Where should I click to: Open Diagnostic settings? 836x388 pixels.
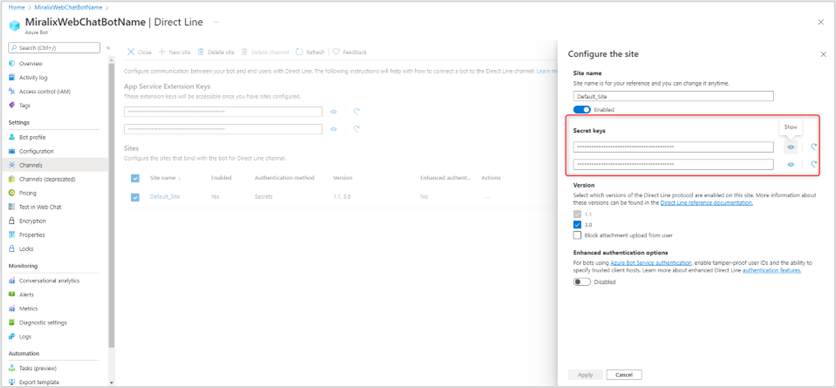click(x=43, y=322)
